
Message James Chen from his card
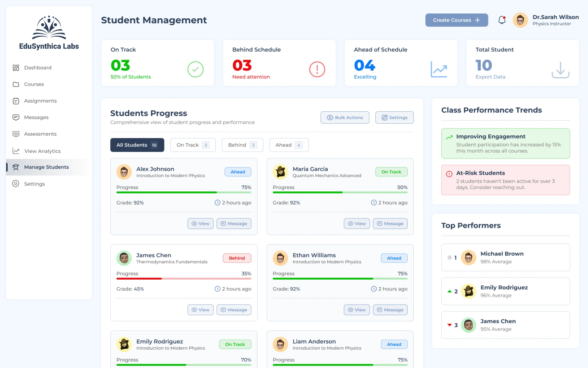[x=234, y=310]
